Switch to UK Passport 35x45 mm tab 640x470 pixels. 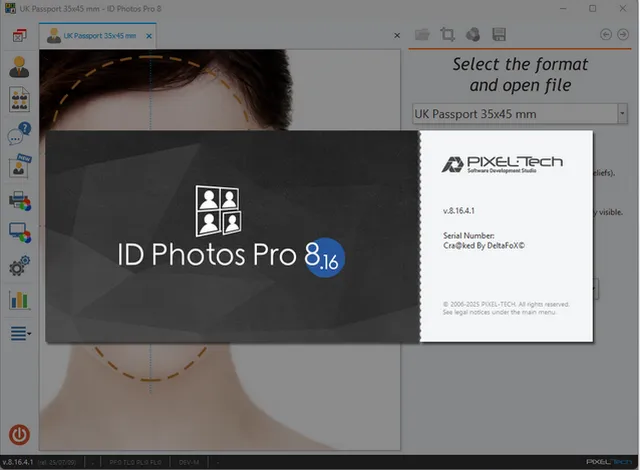coord(98,36)
